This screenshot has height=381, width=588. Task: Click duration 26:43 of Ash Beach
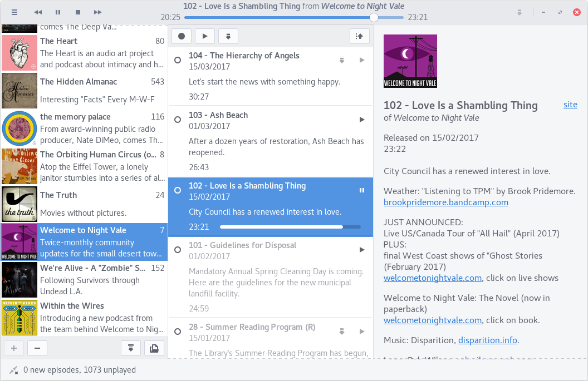pos(199,167)
